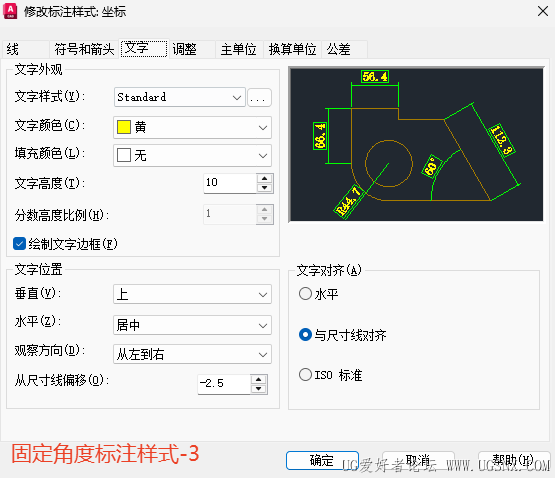The width and height of the screenshot is (555, 478).
Task: Open the fill color 无 dropdown
Action: (x=192, y=155)
